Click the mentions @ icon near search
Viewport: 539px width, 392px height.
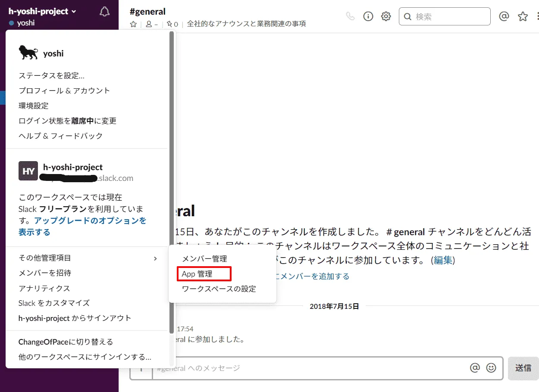[x=504, y=16]
